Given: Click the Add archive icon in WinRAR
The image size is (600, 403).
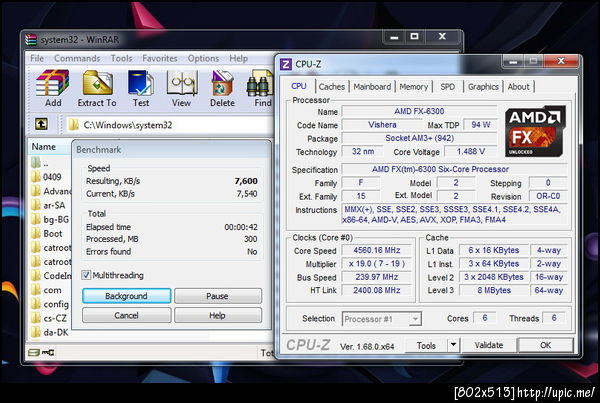Looking at the screenshot, I should [x=53, y=83].
